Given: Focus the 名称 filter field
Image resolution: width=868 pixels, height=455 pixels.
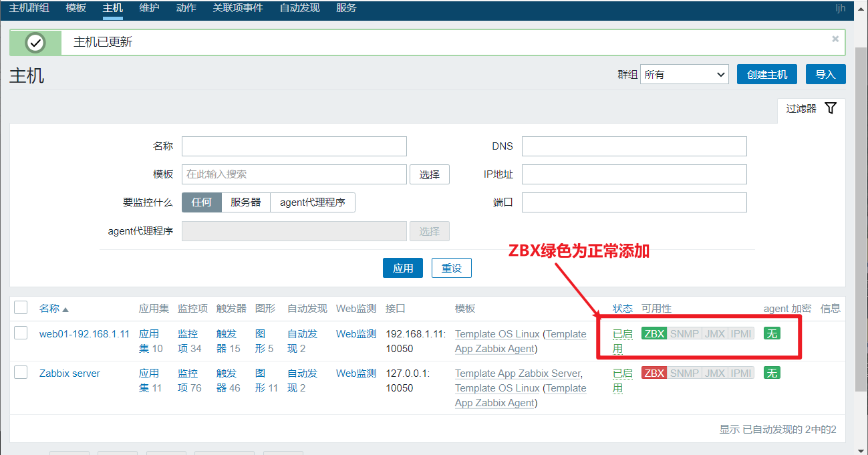Looking at the screenshot, I should click(294, 146).
